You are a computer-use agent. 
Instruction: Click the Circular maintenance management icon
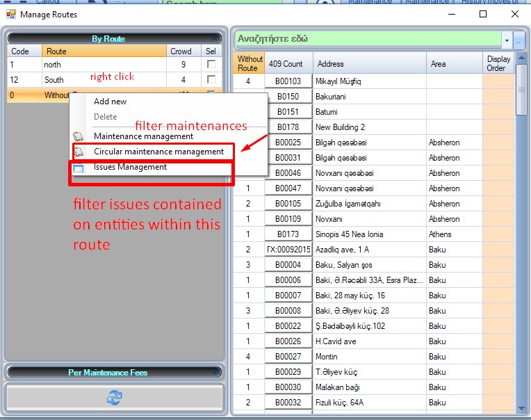(79, 152)
